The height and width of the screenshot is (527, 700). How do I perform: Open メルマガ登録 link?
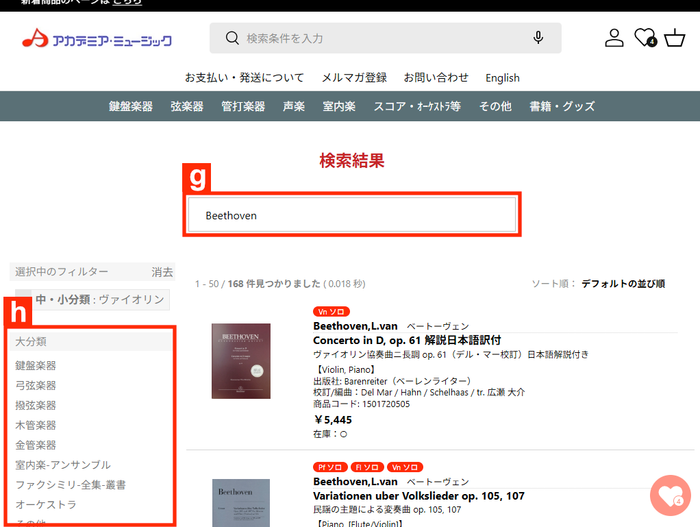click(354, 78)
